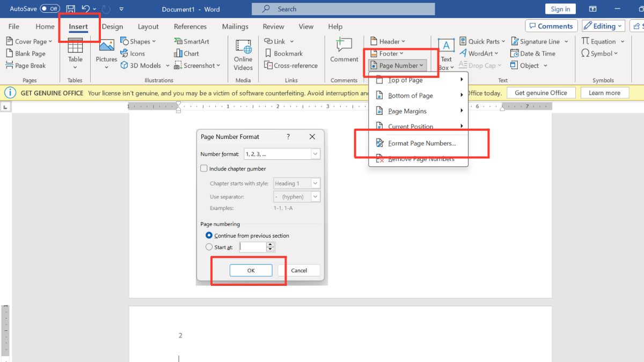Screen dimensions: 644x362
Task: Insert an Object
Action: tap(529, 65)
